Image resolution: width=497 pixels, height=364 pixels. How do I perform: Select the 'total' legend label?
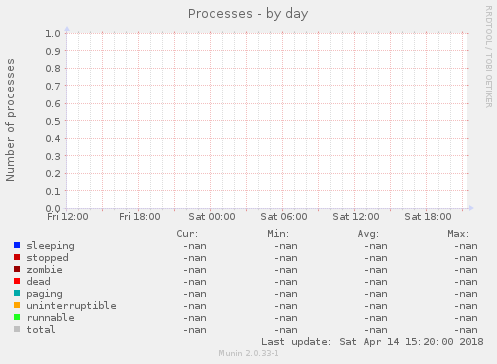[x=41, y=330]
